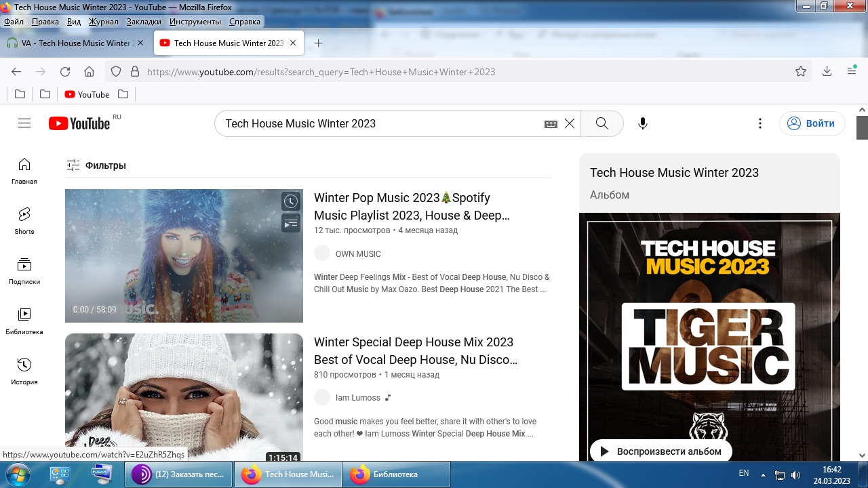The width and height of the screenshot is (868, 488).
Task: Open История in YouTube sidebar
Action: click(24, 371)
